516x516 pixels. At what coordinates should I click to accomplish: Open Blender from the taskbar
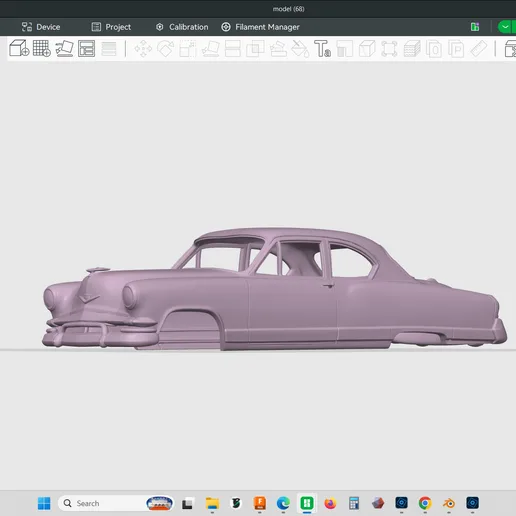449,503
